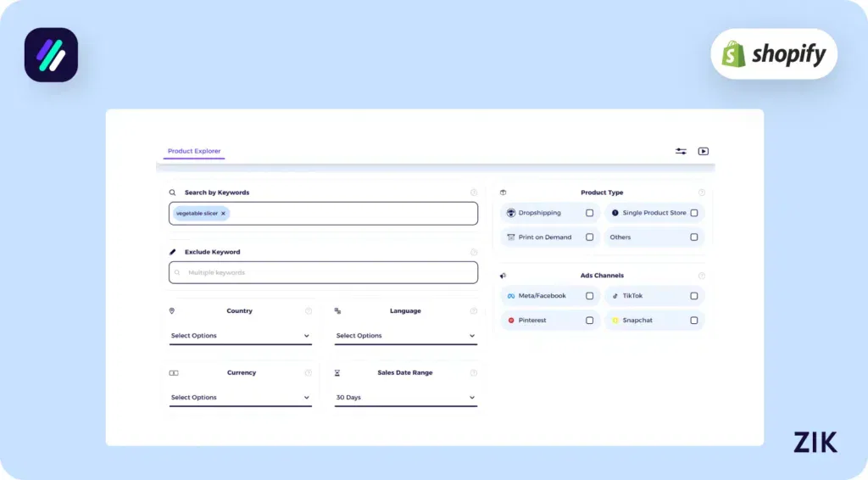Click the Exclude Keyword multiple keywords field
Screen dimensions: 868x480
(x=323, y=273)
